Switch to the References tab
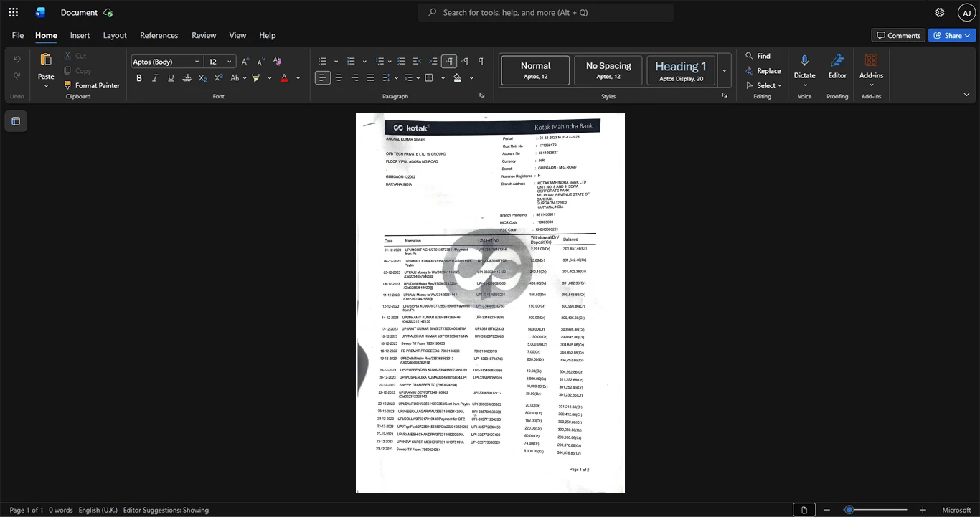Viewport: 980px width, 517px height. pyautogui.click(x=159, y=35)
